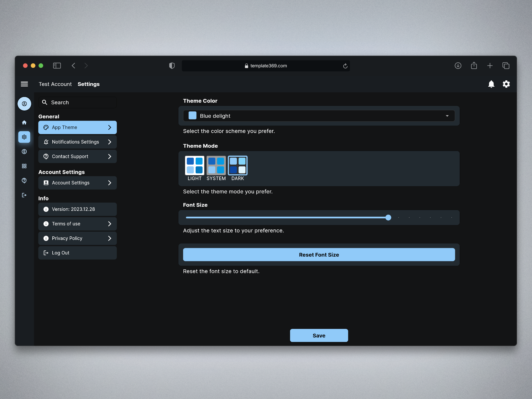Click the Settings breadcrumb title
This screenshot has width=532, height=399.
point(89,84)
